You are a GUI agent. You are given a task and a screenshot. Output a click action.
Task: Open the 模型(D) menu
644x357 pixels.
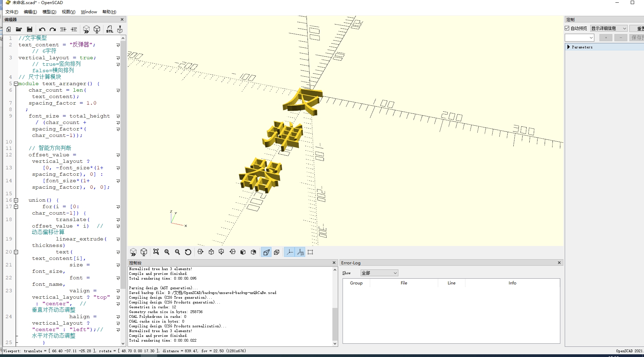coord(49,12)
